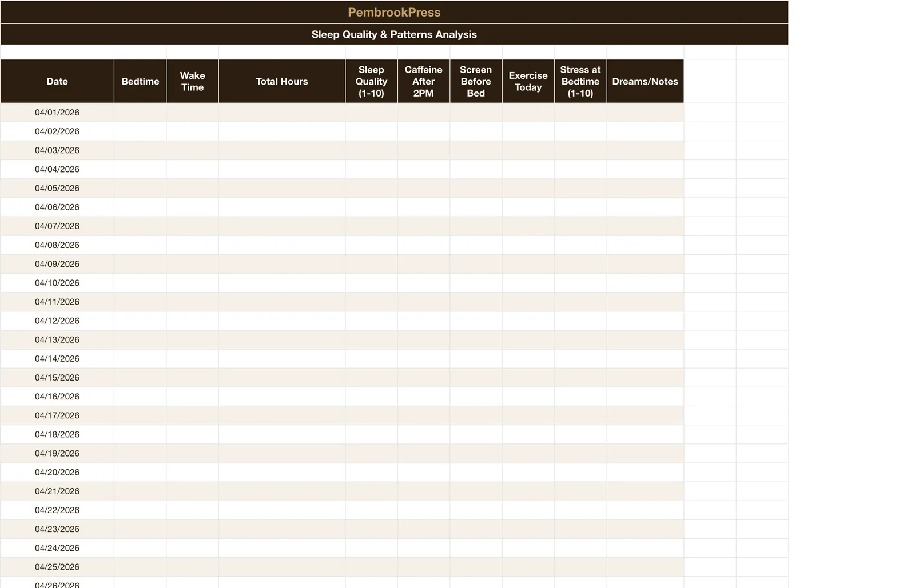Select the 04/01/2026 date cell
The height and width of the screenshot is (588, 915).
click(x=57, y=113)
